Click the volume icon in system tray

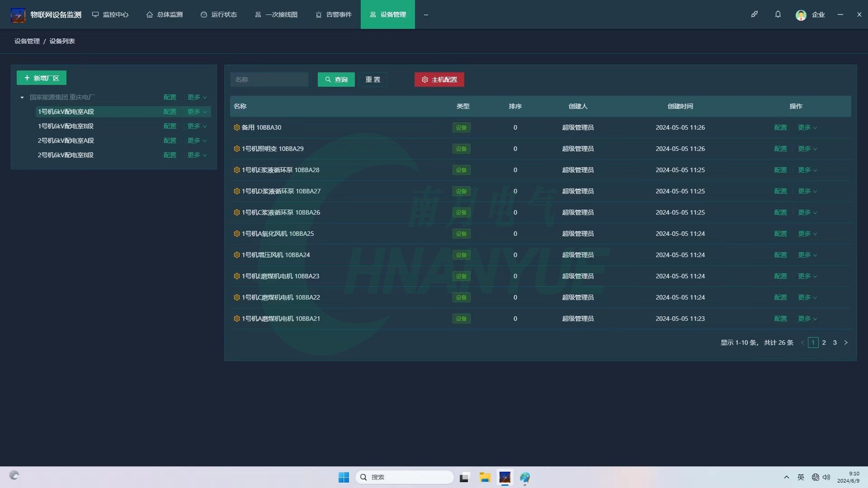(826, 477)
